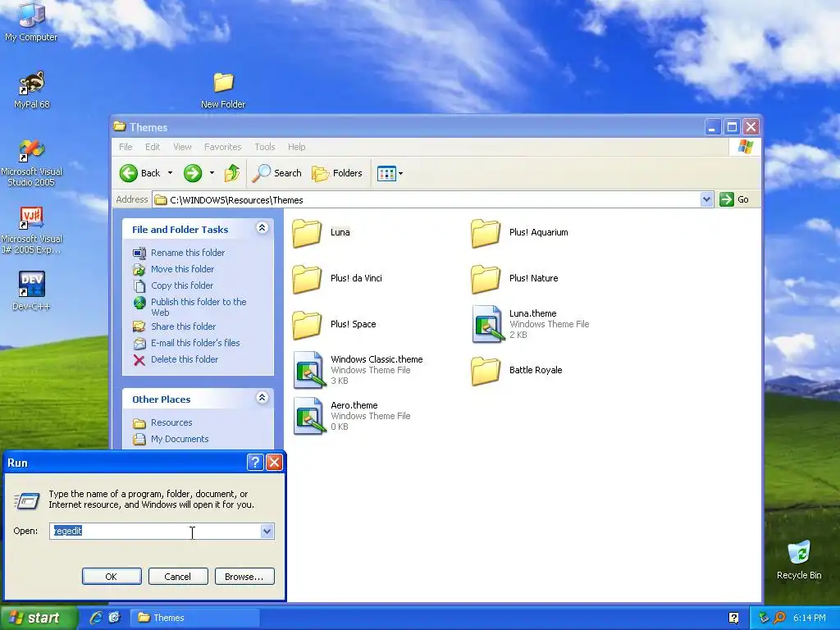The width and height of the screenshot is (840, 630).
Task: Open the Forward history dropdown arrow
Action: (x=212, y=173)
